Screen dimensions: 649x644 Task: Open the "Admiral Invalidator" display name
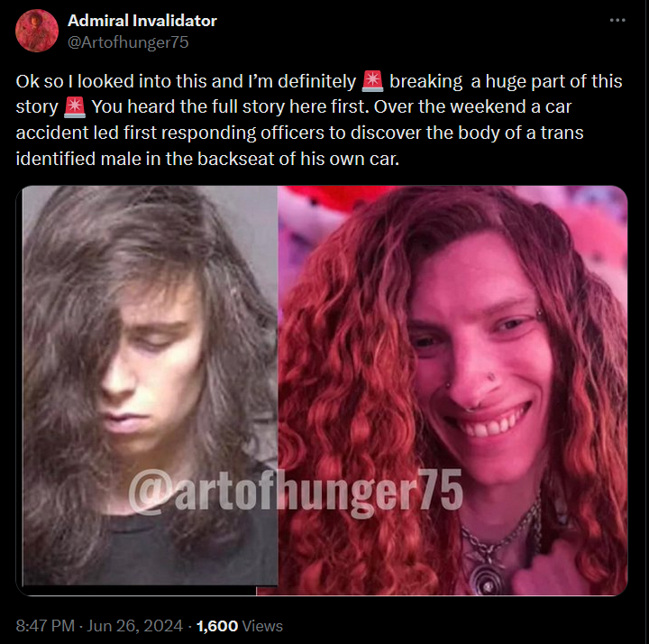pyautogui.click(x=142, y=20)
